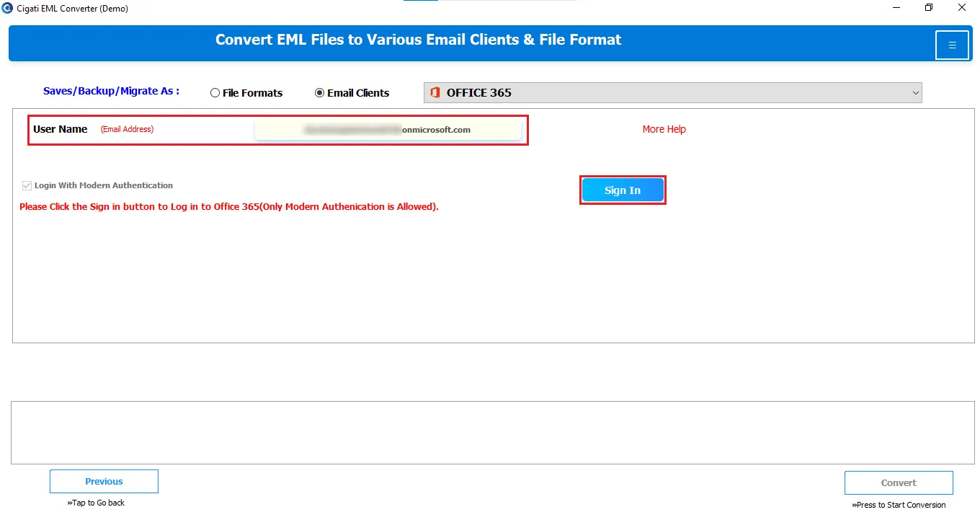Image resolution: width=980 pixels, height=525 pixels.
Task: Open the hamburger menu in blue header
Action: (952, 45)
